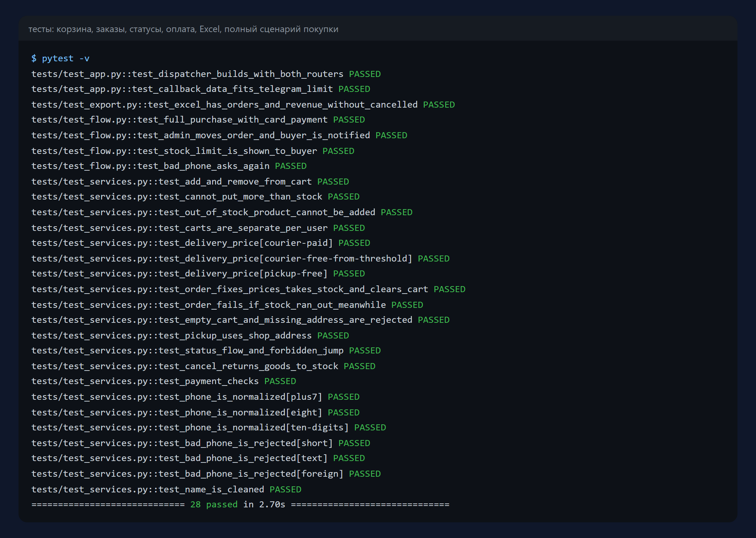Click PASSED status of test_bad_phone_asks_again
This screenshot has height=538, width=756.
[x=291, y=166]
